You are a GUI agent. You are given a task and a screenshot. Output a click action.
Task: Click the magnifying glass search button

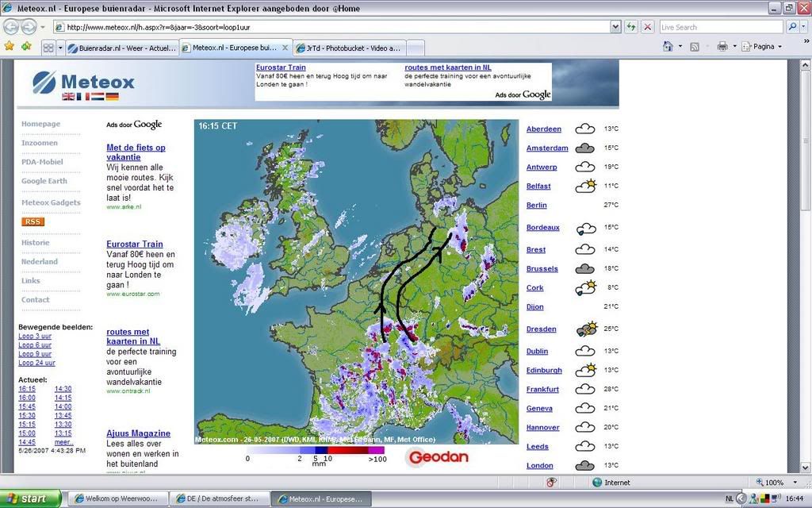[792, 27]
